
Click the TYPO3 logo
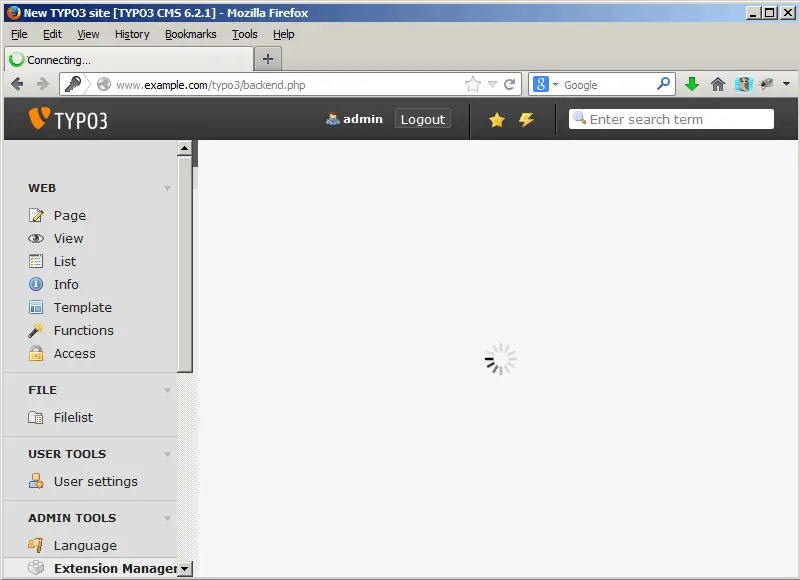point(68,119)
